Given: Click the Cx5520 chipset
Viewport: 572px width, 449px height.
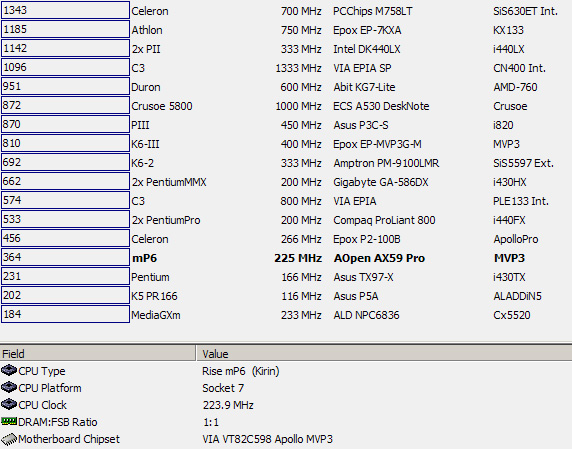Looking at the screenshot, I should click(x=511, y=315).
